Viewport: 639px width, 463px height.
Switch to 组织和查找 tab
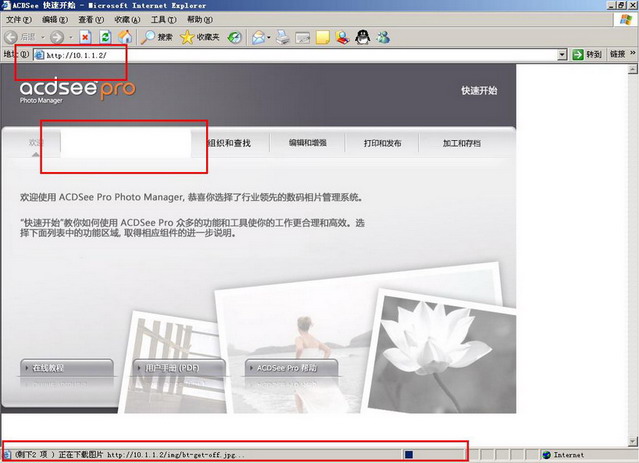(229, 143)
